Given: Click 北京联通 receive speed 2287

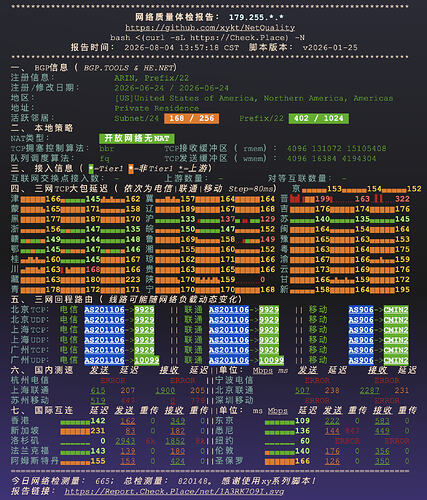Looking at the screenshot, I should [x=370, y=390].
